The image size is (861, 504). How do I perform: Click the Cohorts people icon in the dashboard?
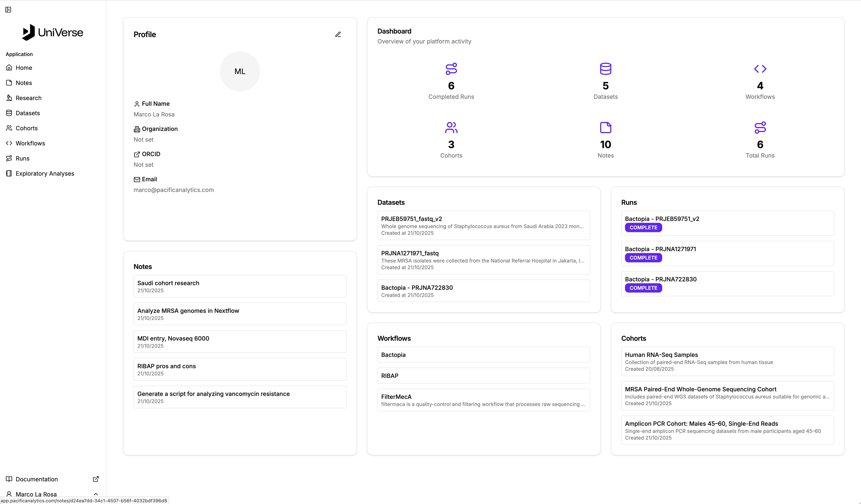click(x=451, y=127)
